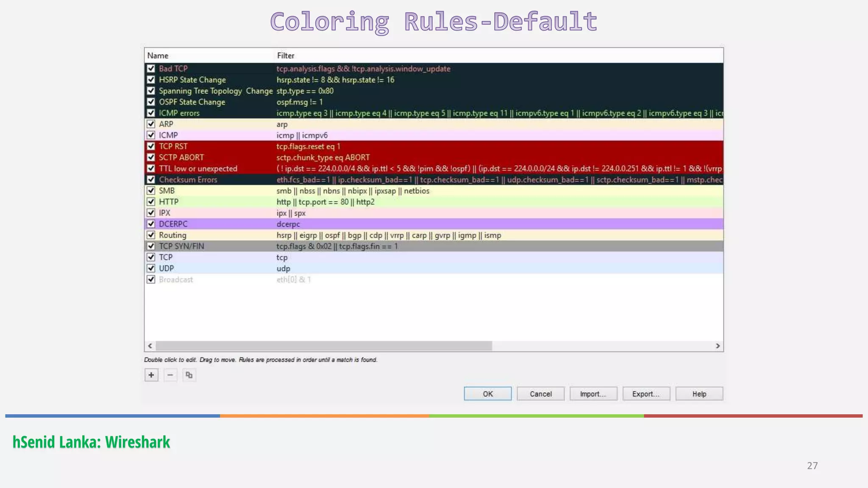The image size is (868, 488).
Task: Click the filter 'icmp || icmpv6'
Action: pos(302,135)
